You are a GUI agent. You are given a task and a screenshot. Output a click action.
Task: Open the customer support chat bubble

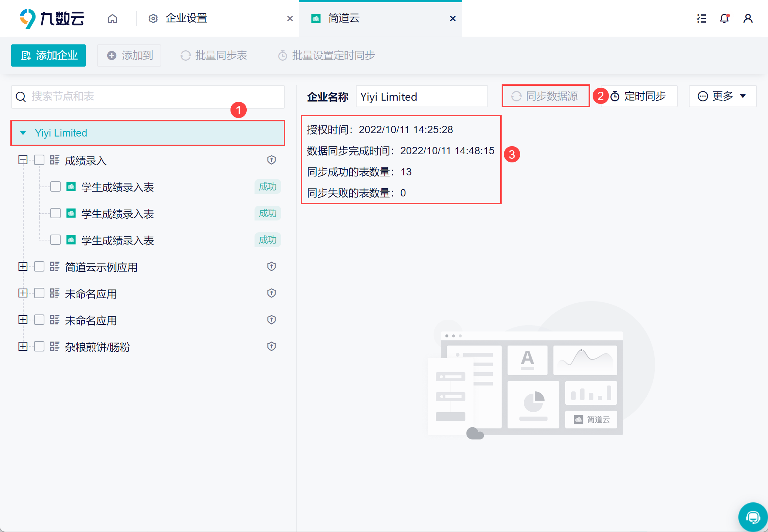752,517
